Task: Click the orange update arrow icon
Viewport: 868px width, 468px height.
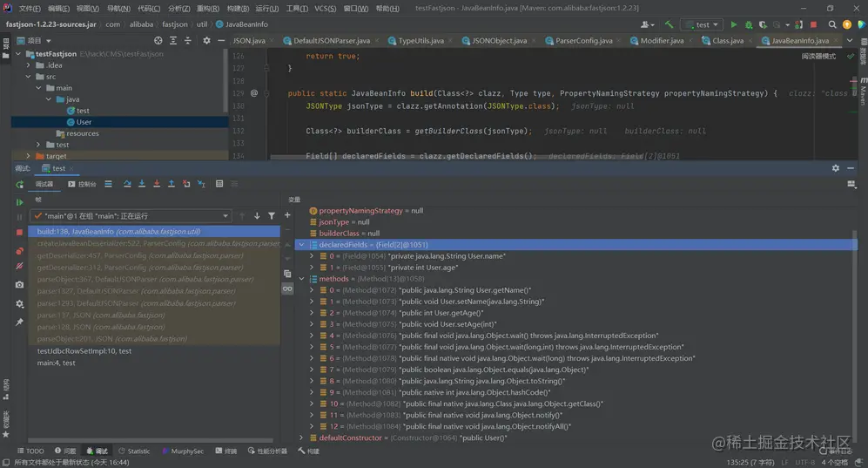Action: tap(847, 24)
